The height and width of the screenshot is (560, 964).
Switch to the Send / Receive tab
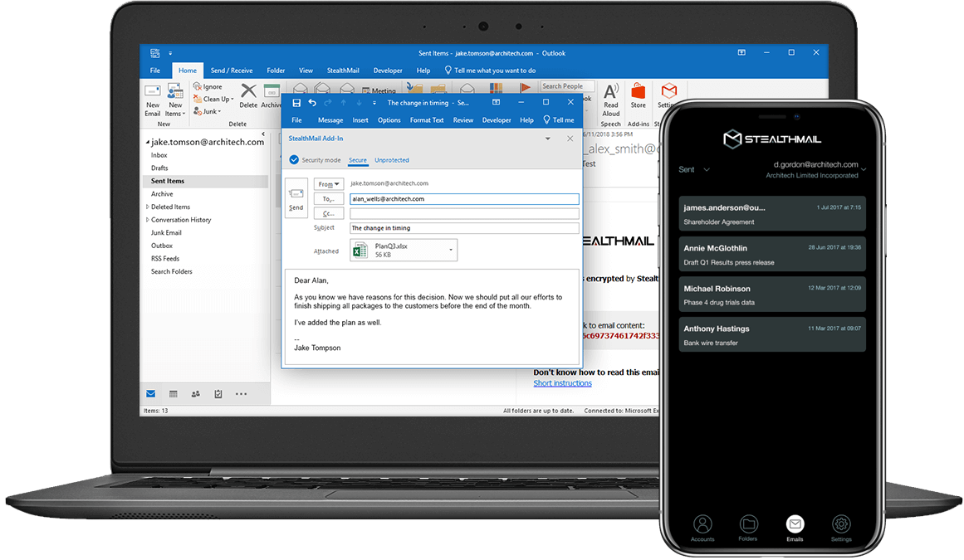[x=231, y=71]
